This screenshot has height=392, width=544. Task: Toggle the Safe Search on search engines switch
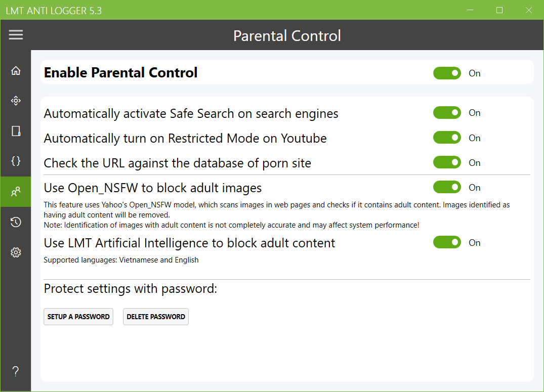click(x=447, y=113)
